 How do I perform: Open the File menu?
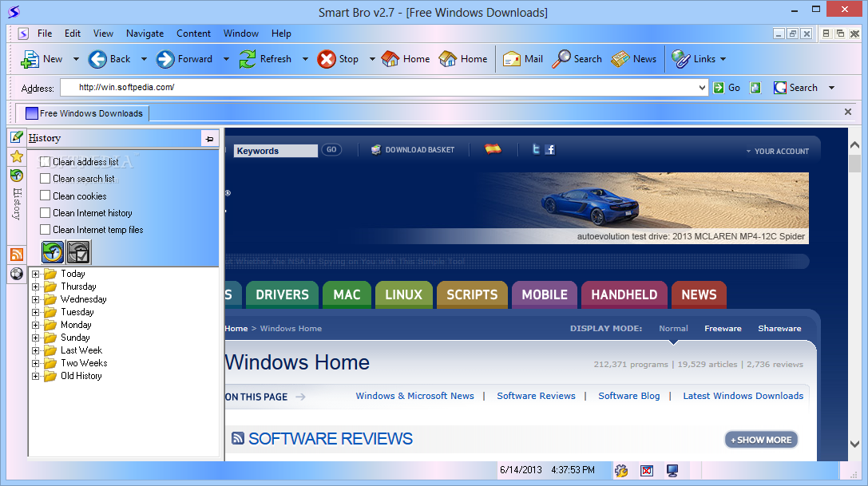[x=45, y=34]
